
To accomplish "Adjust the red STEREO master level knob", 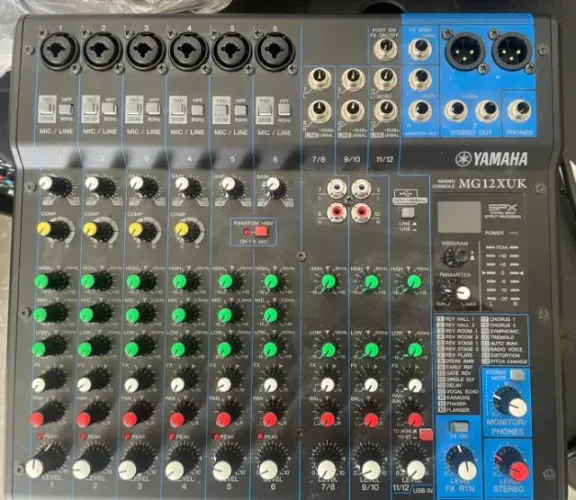I will coord(512,465).
